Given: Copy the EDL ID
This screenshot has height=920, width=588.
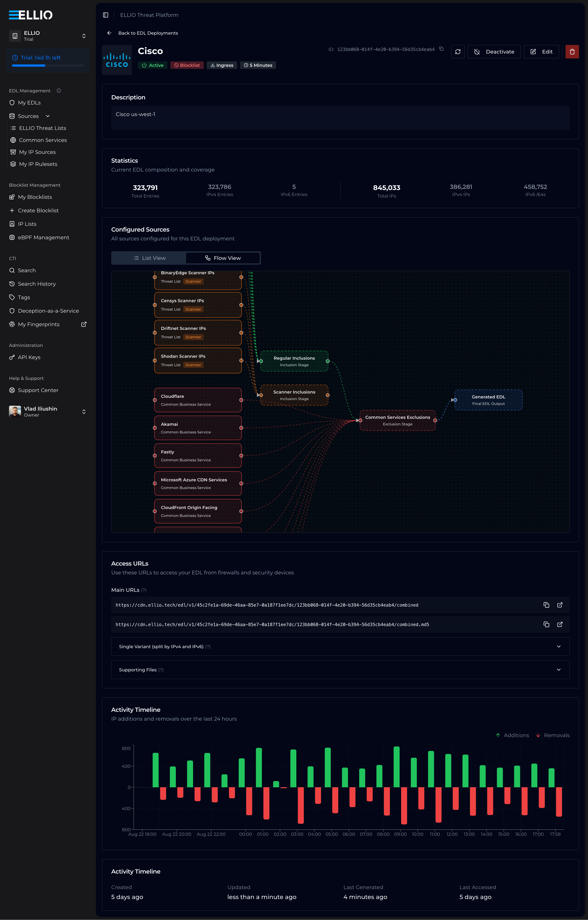Looking at the screenshot, I should [441, 49].
